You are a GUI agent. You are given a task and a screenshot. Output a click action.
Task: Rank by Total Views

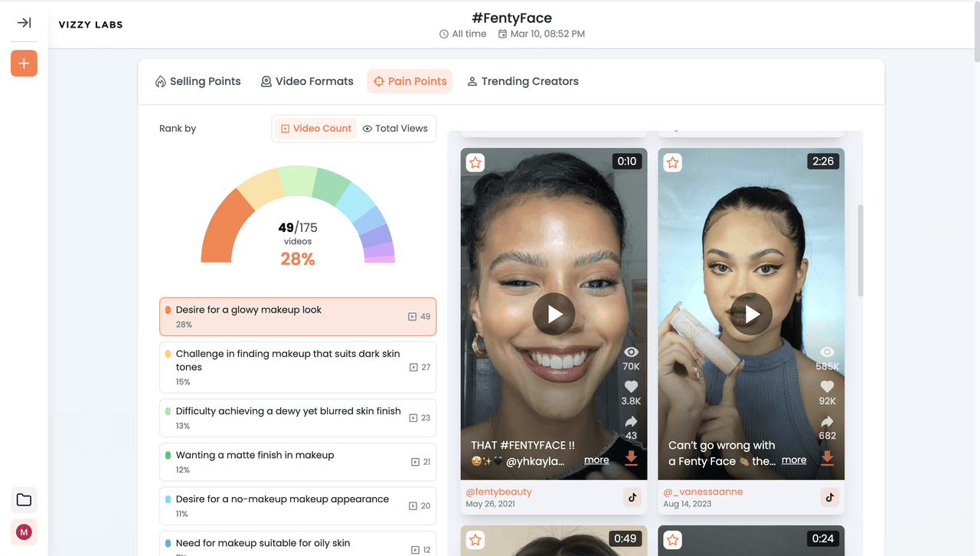click(395, 129)
